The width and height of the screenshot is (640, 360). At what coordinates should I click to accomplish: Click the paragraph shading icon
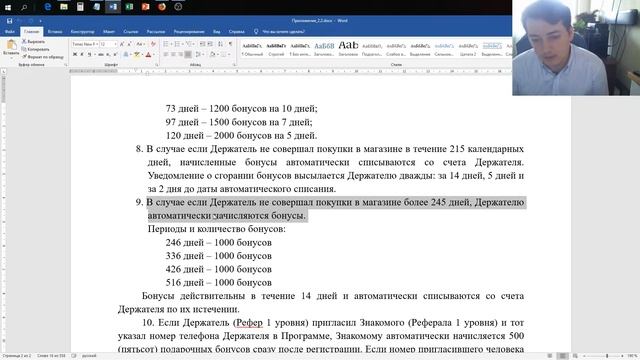pos(212,54)
